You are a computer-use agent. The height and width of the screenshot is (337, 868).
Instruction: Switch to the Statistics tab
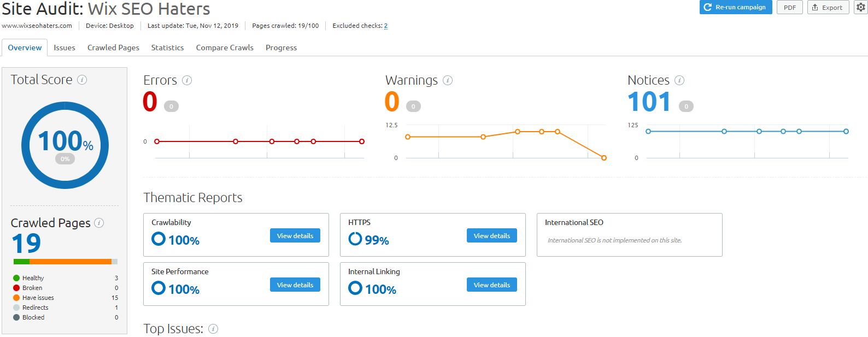click(167, 48)
